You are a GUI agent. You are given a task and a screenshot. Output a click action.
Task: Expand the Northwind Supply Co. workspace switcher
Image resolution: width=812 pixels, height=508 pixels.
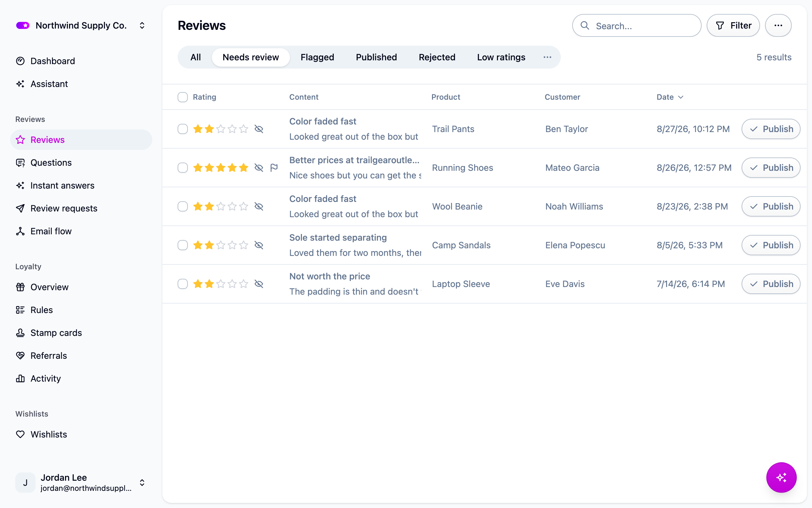coord(142,25)
